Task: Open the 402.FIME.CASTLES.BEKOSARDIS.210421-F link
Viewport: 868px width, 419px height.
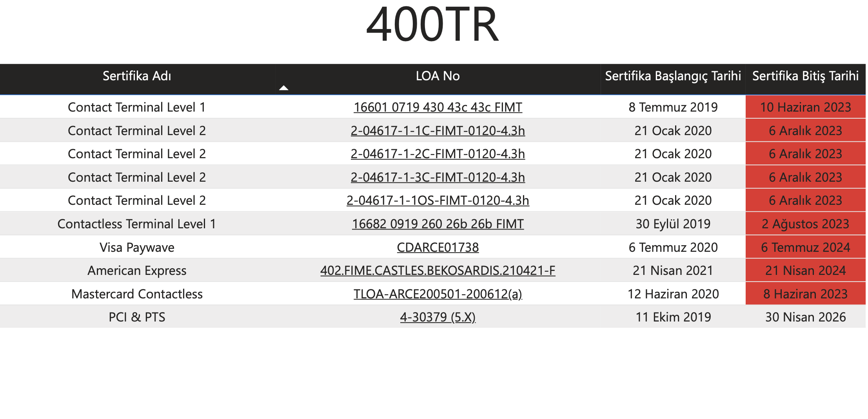Action: [x=438, y=271]
